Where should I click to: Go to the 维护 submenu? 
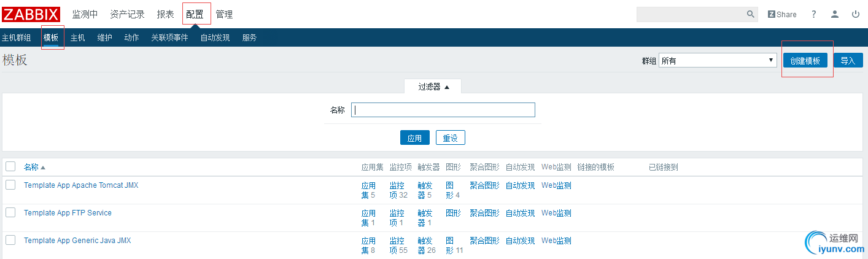[105, 37]
